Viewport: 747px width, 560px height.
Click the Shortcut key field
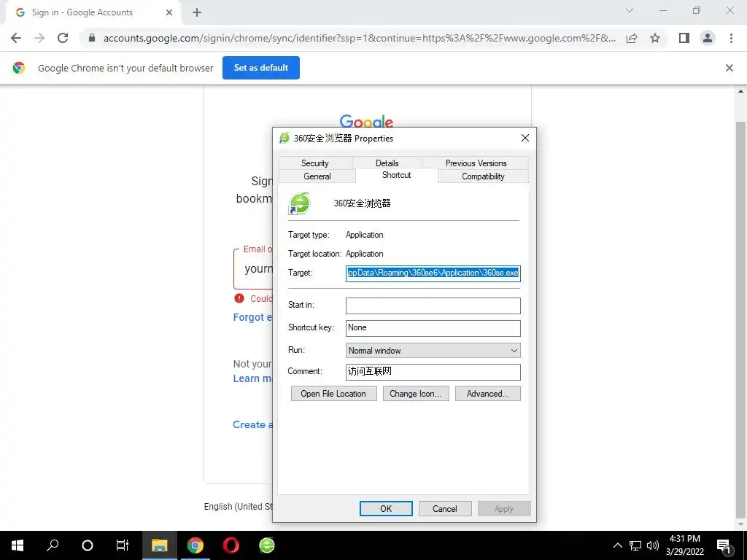tap(433, 328)
